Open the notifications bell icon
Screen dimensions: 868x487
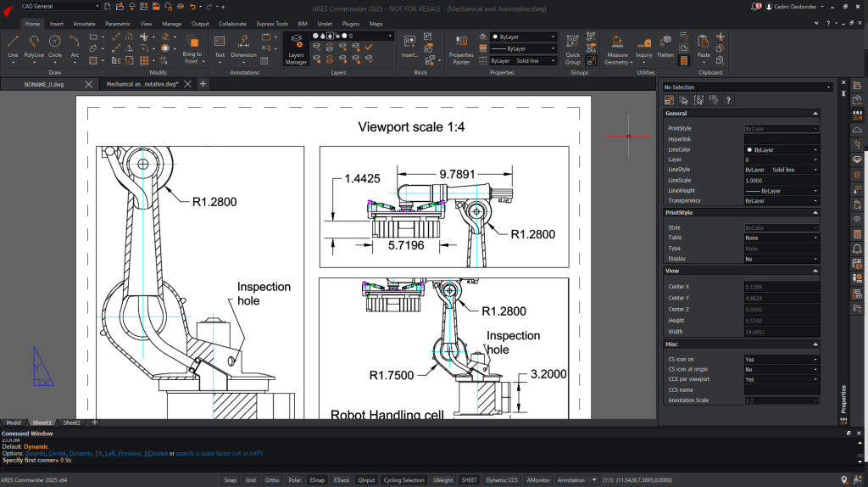click(x=755, y=7)
